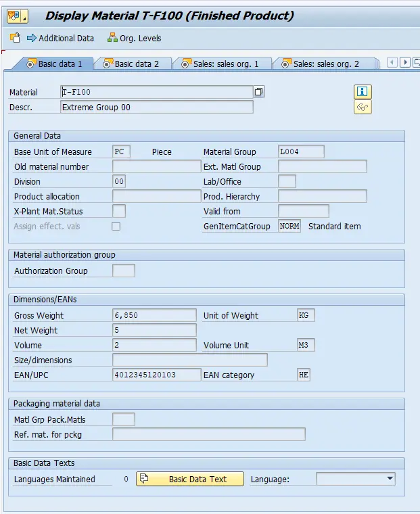420x514 pixels.
Task: Click the first toolbar icon before Additional Data
Action: click(x=15, y=38)
